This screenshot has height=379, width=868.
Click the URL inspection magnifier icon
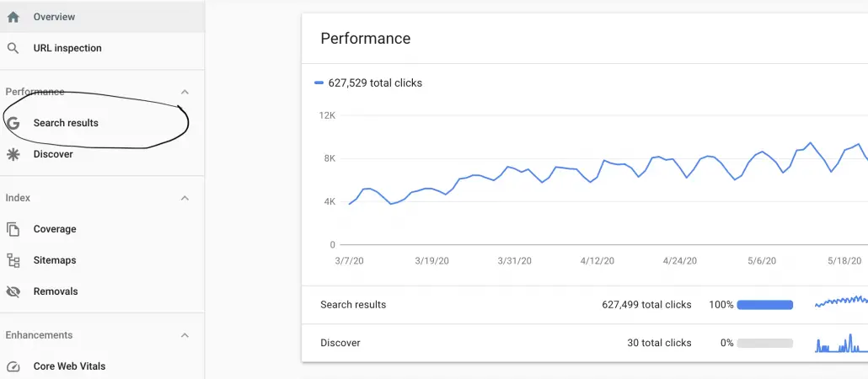13,48
